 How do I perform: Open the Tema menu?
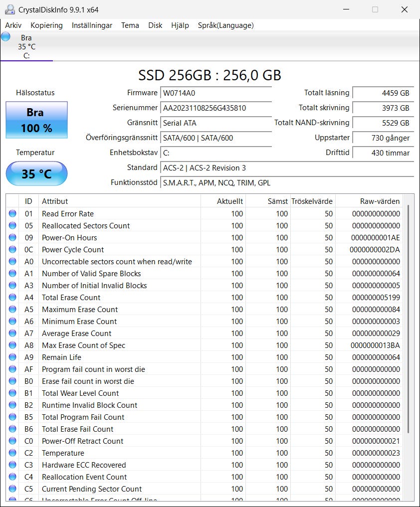tap(130, 25)
